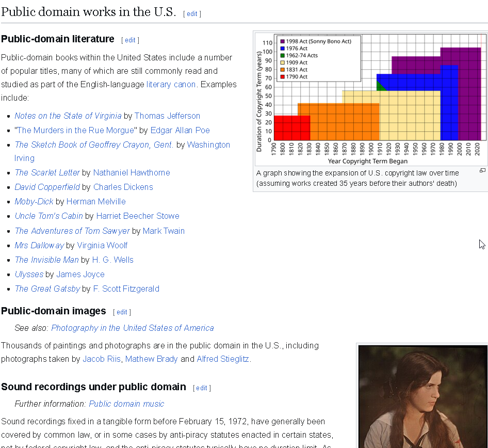Go to the Jacob Riis article
Image resolution: width=488 pixels, height=448 pixels.
pos(102,359)
